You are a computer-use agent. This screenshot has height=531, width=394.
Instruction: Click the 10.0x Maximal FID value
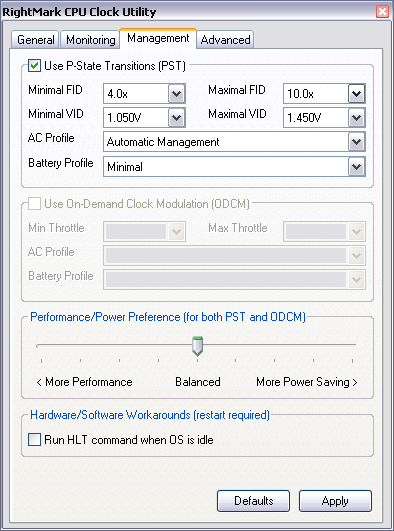click(x=300, y=94)
